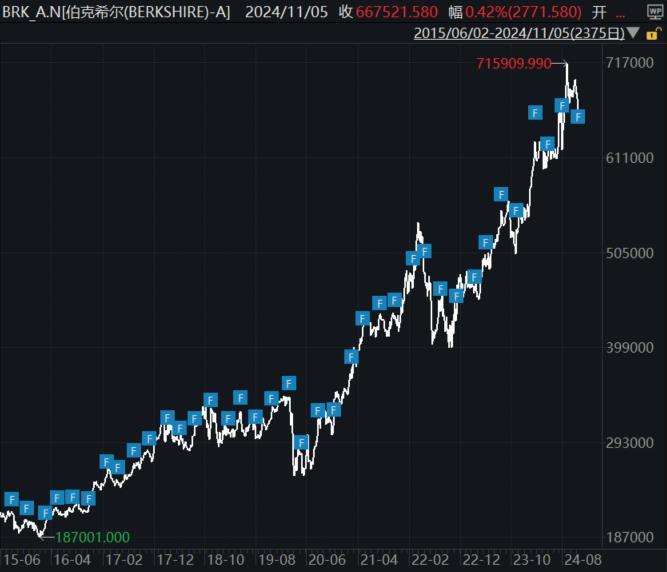Click the WP monitor icon in top-right corner
667x572 pixels.
coord(655,12)
